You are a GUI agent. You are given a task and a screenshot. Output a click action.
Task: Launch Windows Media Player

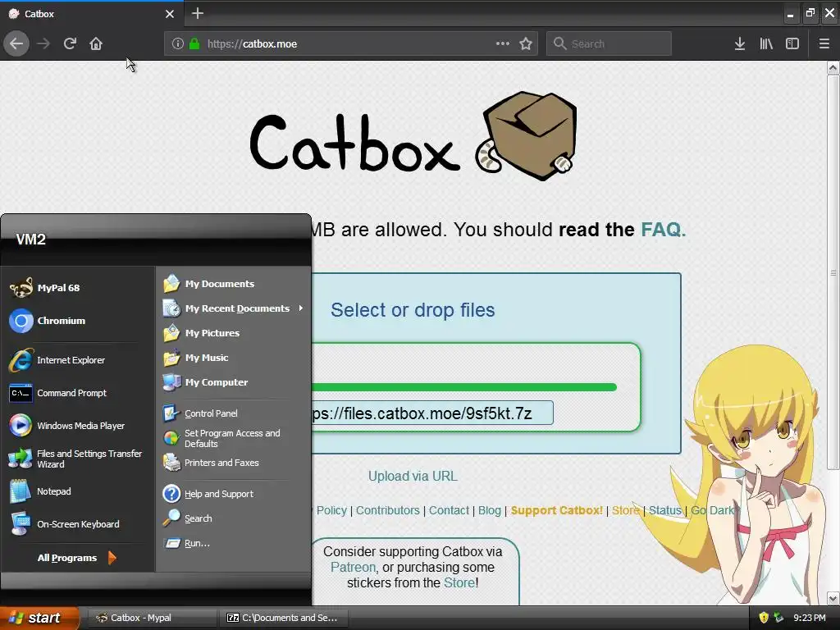tap(78, 426)
